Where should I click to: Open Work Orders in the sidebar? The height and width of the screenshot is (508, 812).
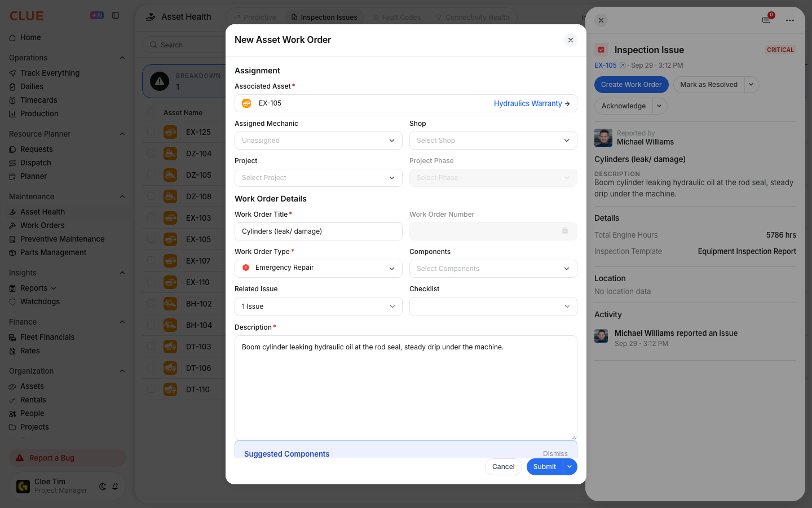click(x=42, y=225)
